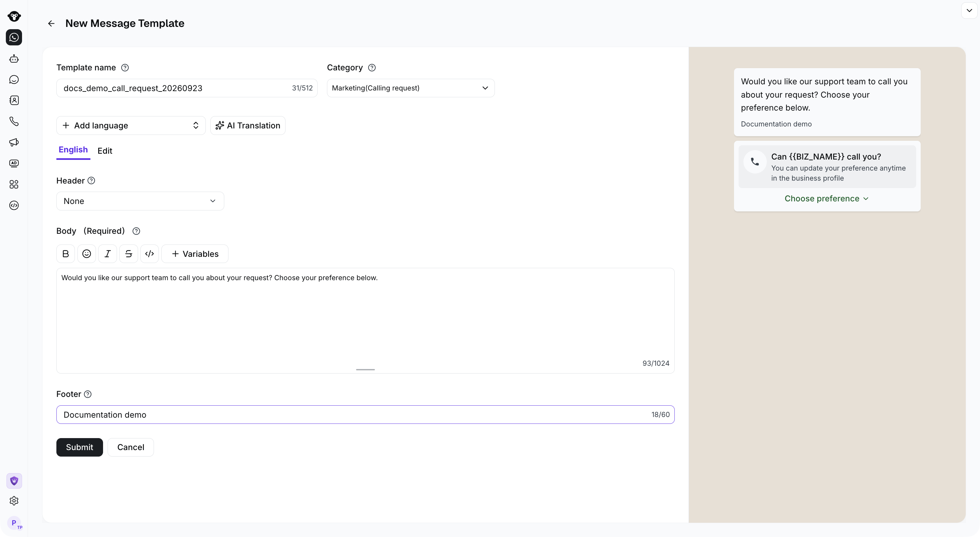Submit the message template
The height and width of the screenshot is (537, 980).
pos(79,447)
